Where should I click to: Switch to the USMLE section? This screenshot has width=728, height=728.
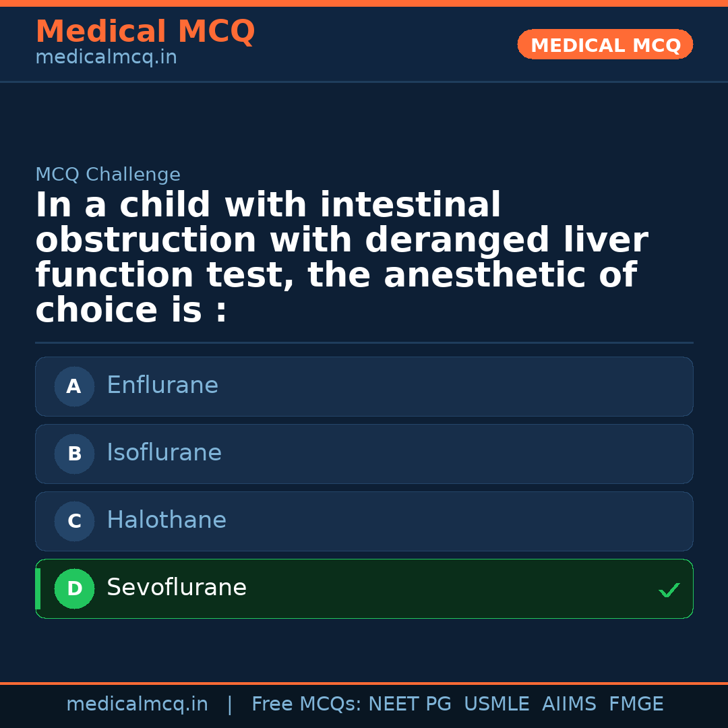tap(497, 703)
